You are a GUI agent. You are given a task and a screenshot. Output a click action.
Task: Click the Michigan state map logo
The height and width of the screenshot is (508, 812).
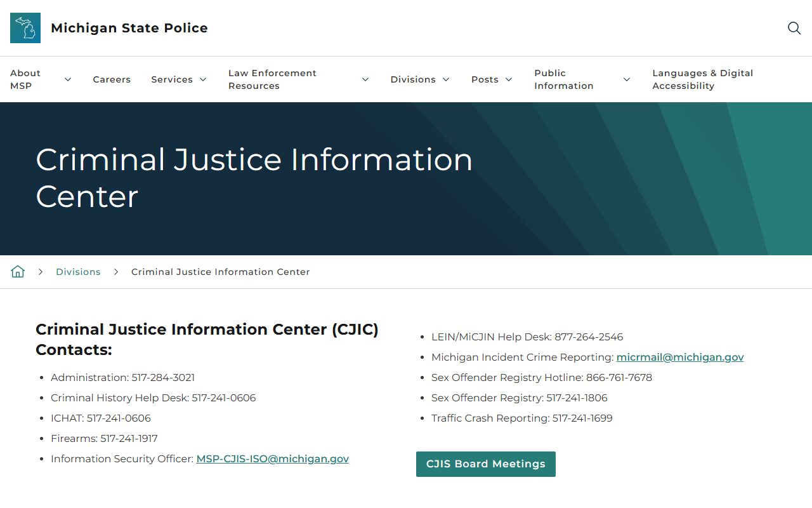coord(25,28)
